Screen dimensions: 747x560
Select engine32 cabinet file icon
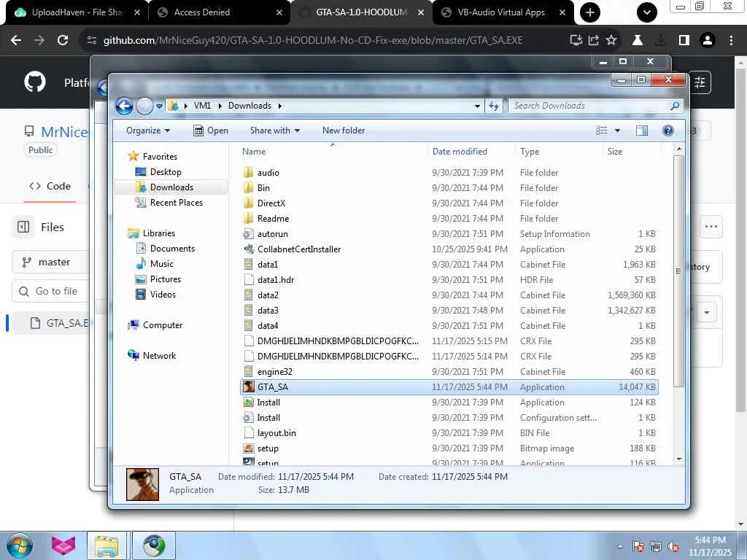(248, 371)
